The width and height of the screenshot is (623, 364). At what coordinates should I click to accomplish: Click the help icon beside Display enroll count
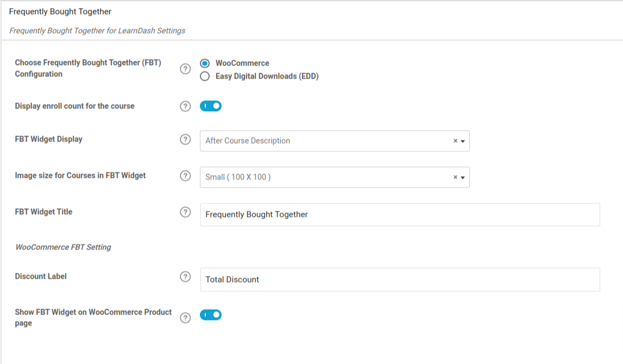[186, 106]
